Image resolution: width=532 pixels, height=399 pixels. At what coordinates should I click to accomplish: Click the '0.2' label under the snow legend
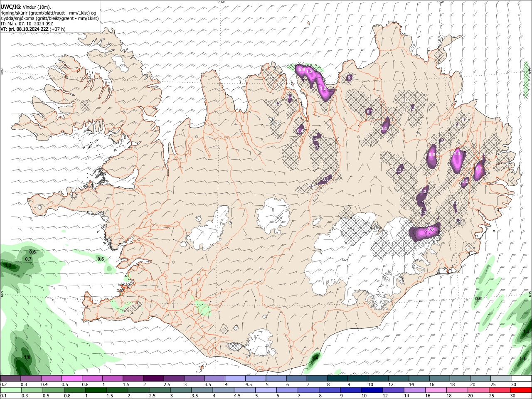point(3,384)
